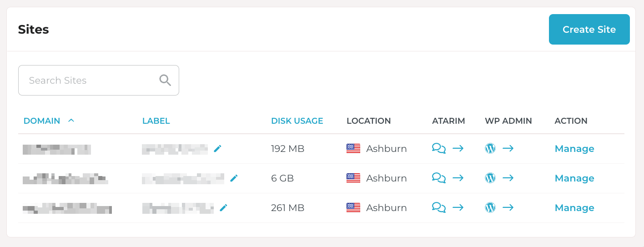This screenshot has width=644, height=247.
Task: Click the WP Admin column header
Action: [508, 121]
